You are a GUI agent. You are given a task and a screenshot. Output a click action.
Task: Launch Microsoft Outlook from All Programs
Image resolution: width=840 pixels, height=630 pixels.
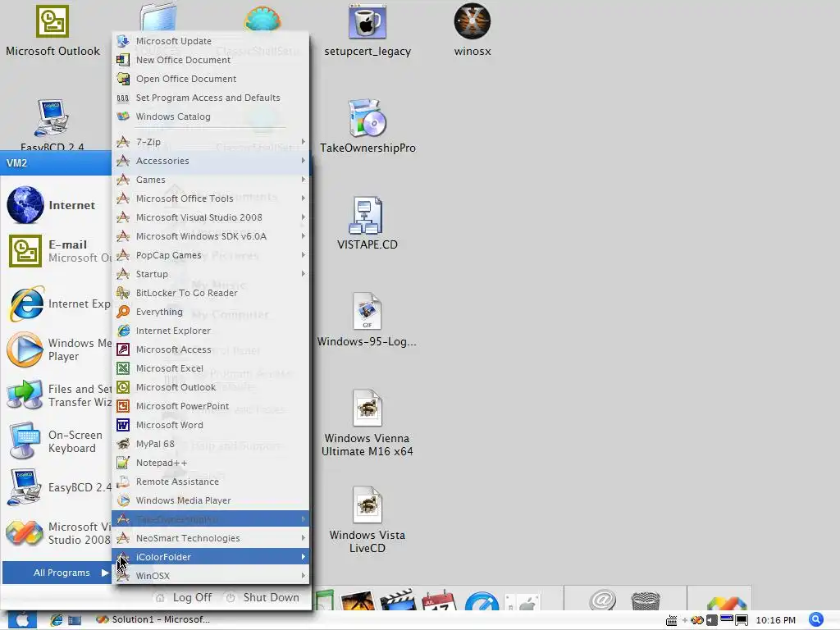(211, 387)
